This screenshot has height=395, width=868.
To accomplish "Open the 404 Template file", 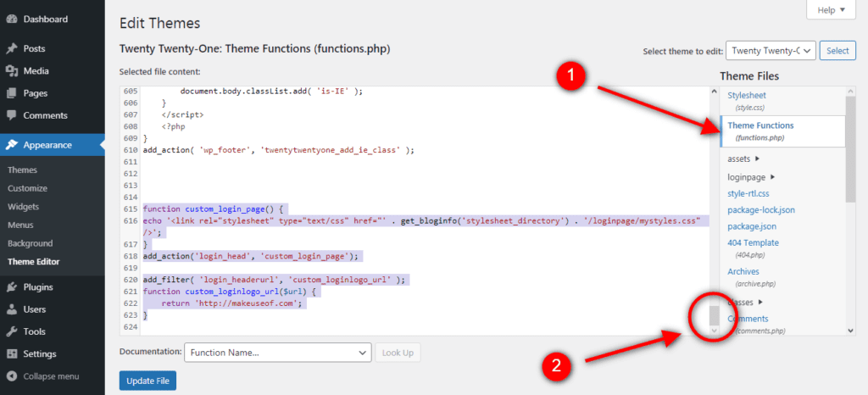I will coord(754,242).
